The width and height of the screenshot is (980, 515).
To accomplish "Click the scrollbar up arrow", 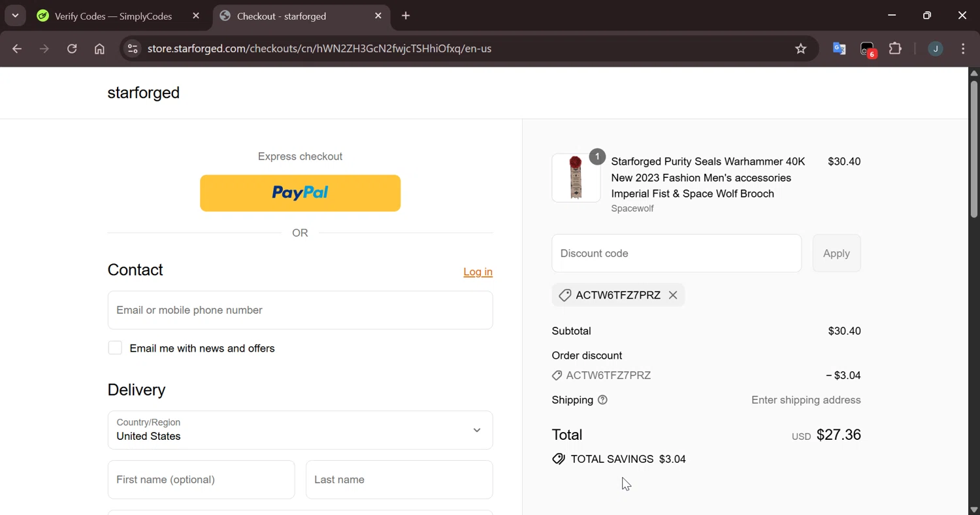I will [974, 73].
